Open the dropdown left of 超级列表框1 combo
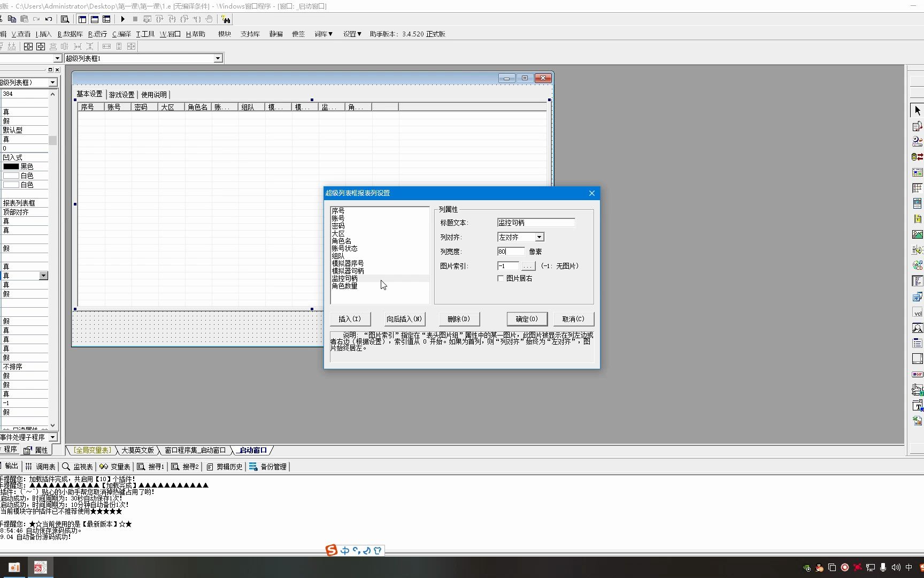This screenshot has width=924, height=578. coord(57,58)
